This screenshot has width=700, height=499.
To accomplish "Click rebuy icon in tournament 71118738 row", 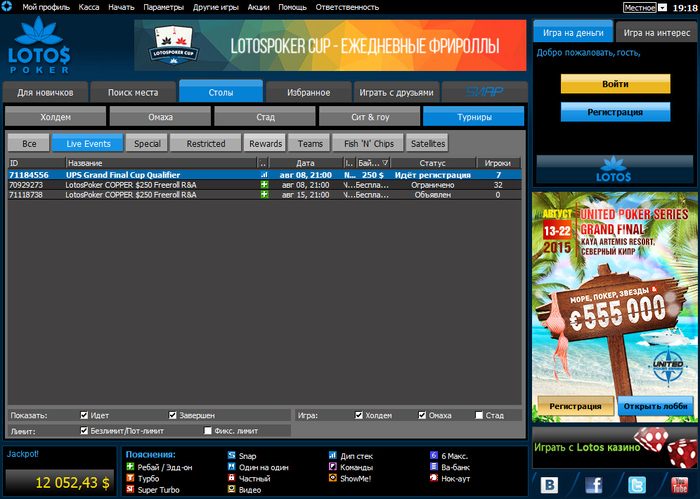I will pyautogui.click(x=264, y=195).
